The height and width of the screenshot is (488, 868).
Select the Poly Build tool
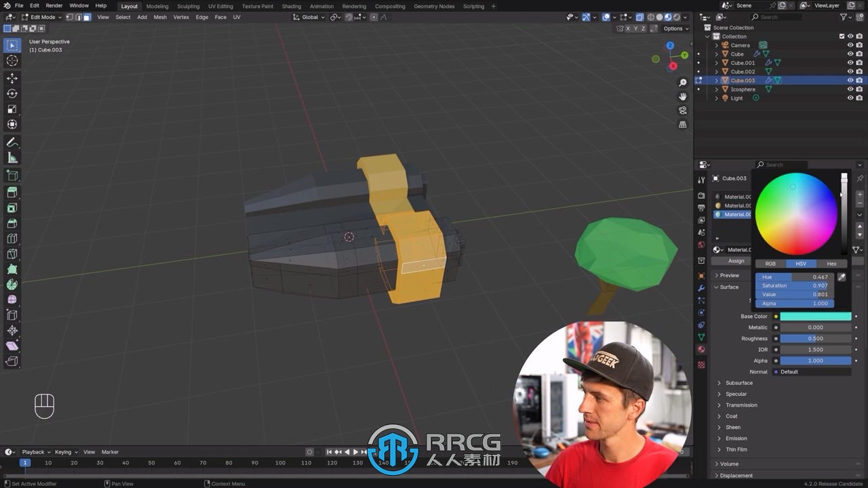point(12,269)
